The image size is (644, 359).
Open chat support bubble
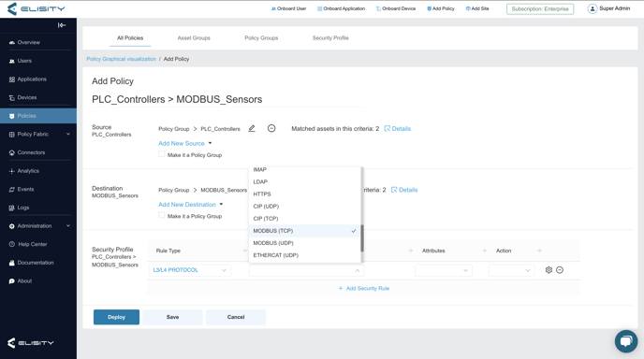pos(626,341)
